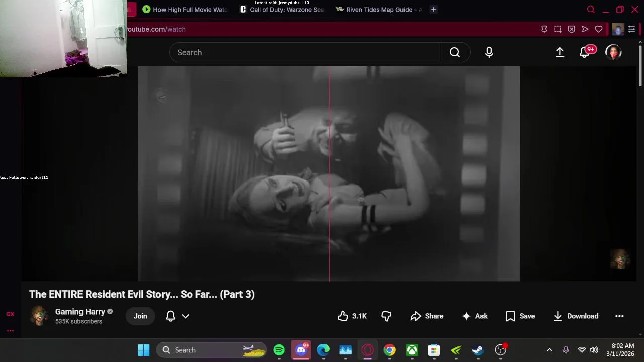Click the system tray microphone icon
Viewport: 644px width, 362px height.
(x=566, y=350)
